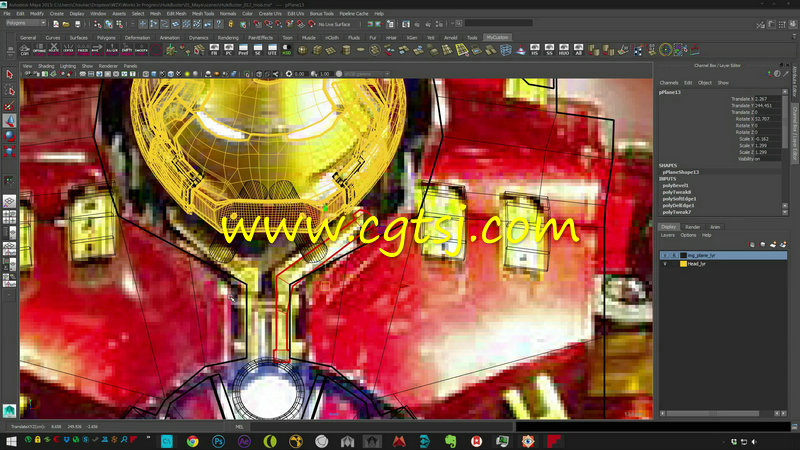Image resolution: width=800 pixels, height=450 pixels.
Task: Select the MyCustom shelf tab
Action: point(497,37)
